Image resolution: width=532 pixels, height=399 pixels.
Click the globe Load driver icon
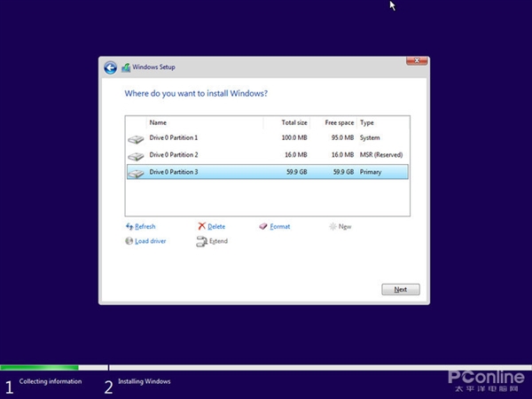tap(129, 241)
